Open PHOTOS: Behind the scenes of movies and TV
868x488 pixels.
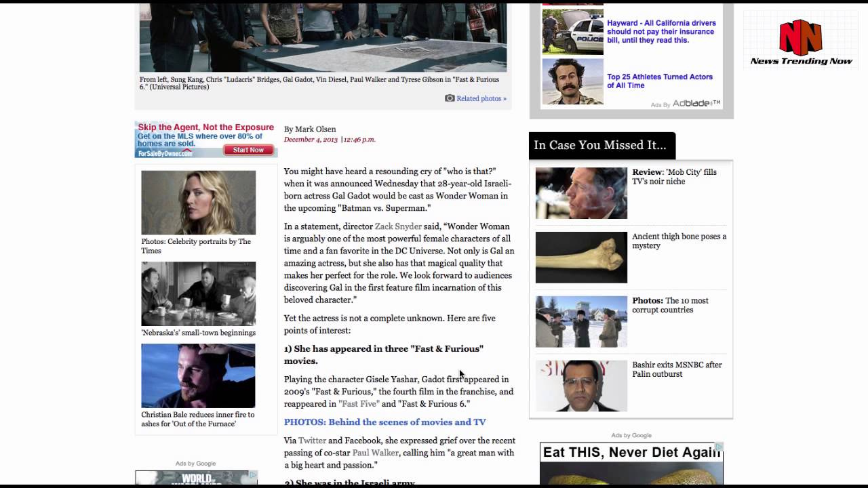pyautogui.click(x=385, y=422)
